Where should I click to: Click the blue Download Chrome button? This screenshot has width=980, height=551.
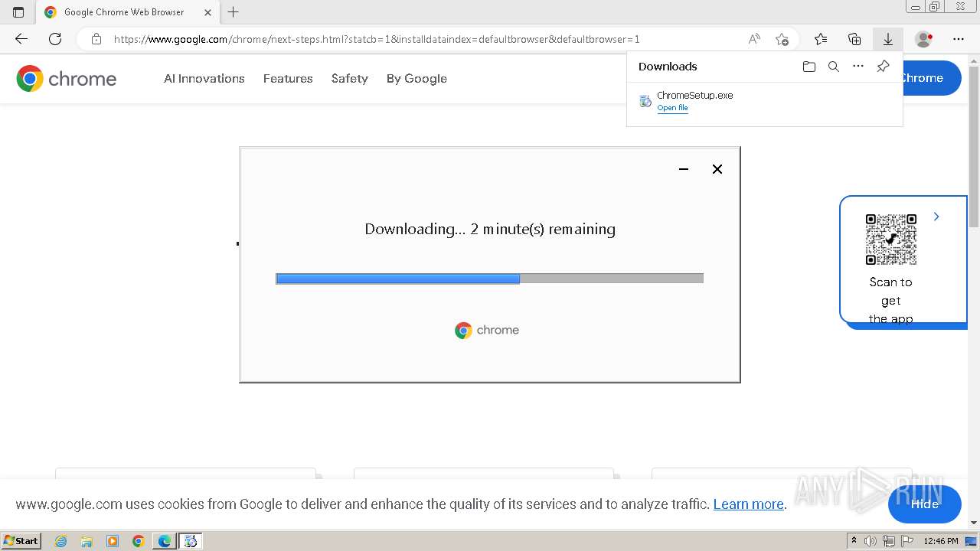pos(932,78)
